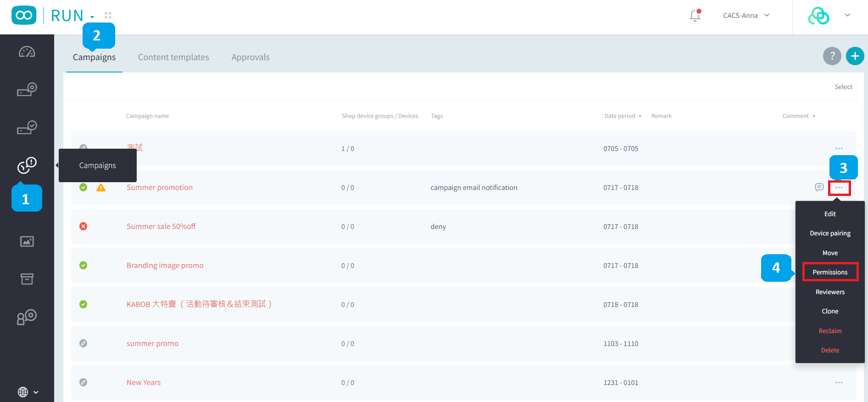The width and height of the screenshot is (868, 402).
Task: Click date period 0705 - 0705
Action: click(621, 149)
